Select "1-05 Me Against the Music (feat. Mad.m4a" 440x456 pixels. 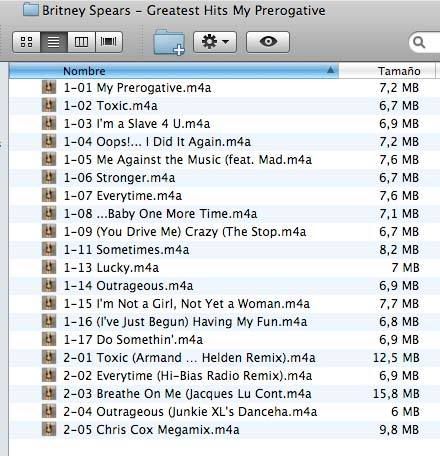(188, 160)
